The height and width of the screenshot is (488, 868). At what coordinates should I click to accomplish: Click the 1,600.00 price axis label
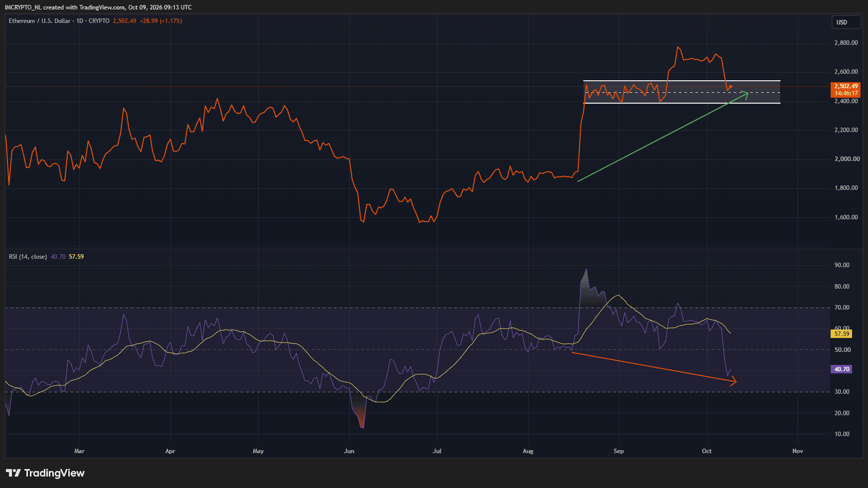[x=846, y=217]
